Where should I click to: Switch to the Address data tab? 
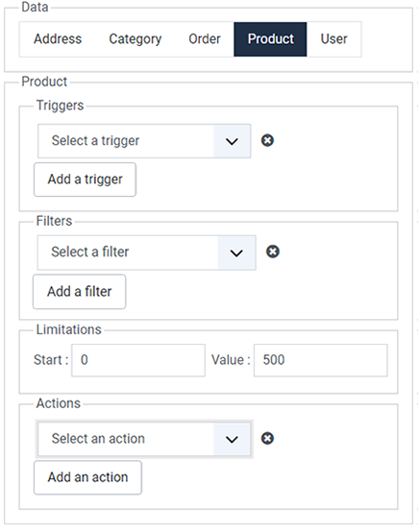point(58,39)
